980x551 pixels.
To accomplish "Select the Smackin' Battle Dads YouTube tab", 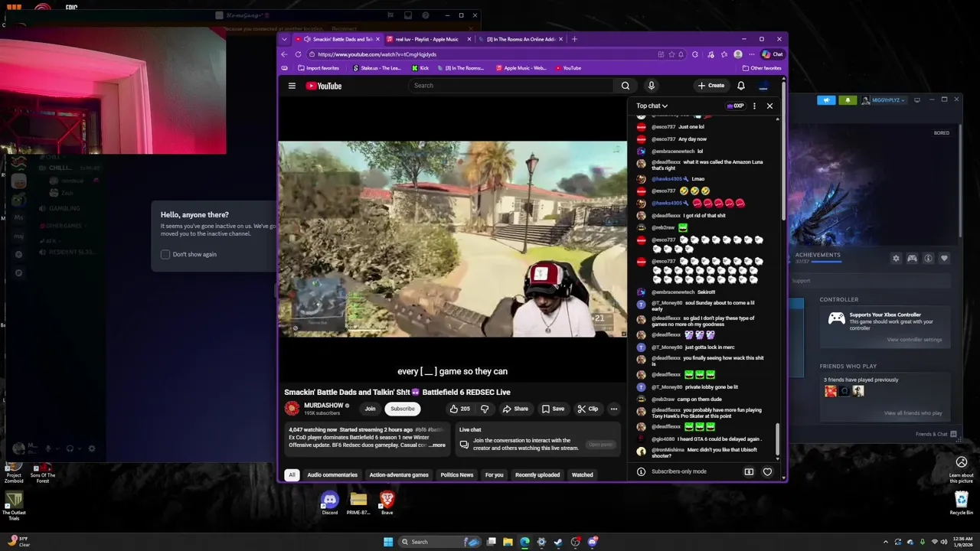I will point(338,39).
